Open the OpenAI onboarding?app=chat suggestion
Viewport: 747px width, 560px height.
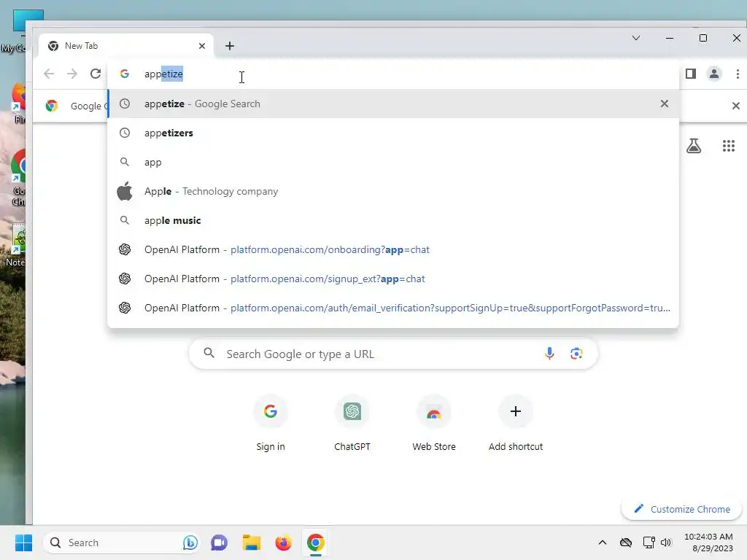click(x=393, y=249)
